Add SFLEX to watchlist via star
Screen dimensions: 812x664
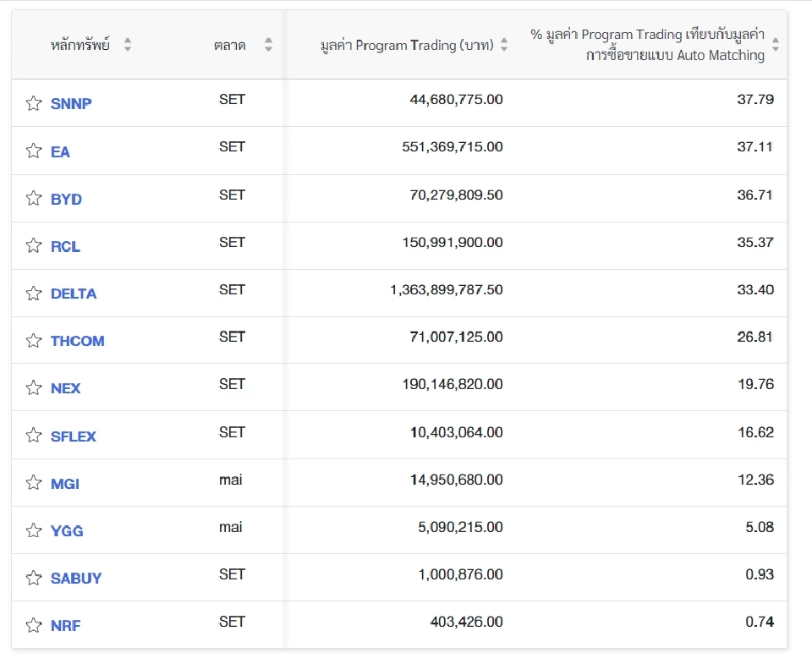[34, 436]
